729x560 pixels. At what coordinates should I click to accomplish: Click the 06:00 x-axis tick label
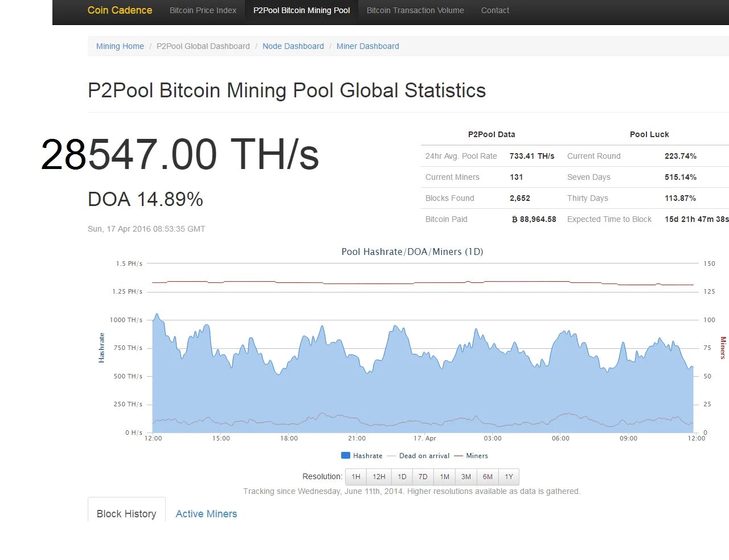coord(560,438)
